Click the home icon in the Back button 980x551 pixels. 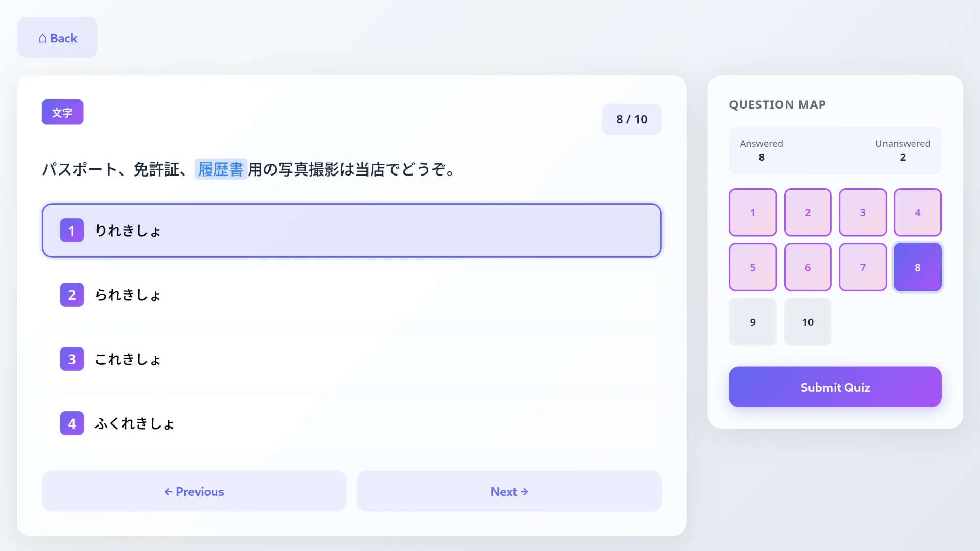coord(43,38)
